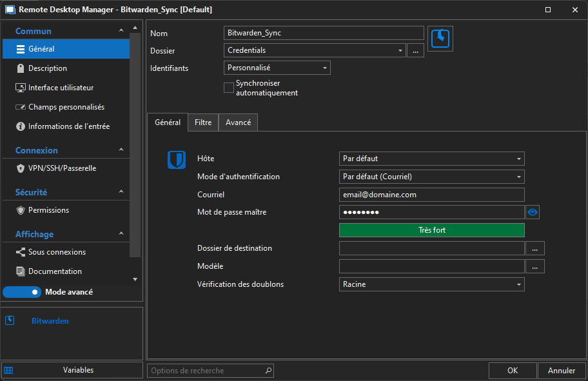Click the Courriel input field
The image size is (588, 381).
431,195
